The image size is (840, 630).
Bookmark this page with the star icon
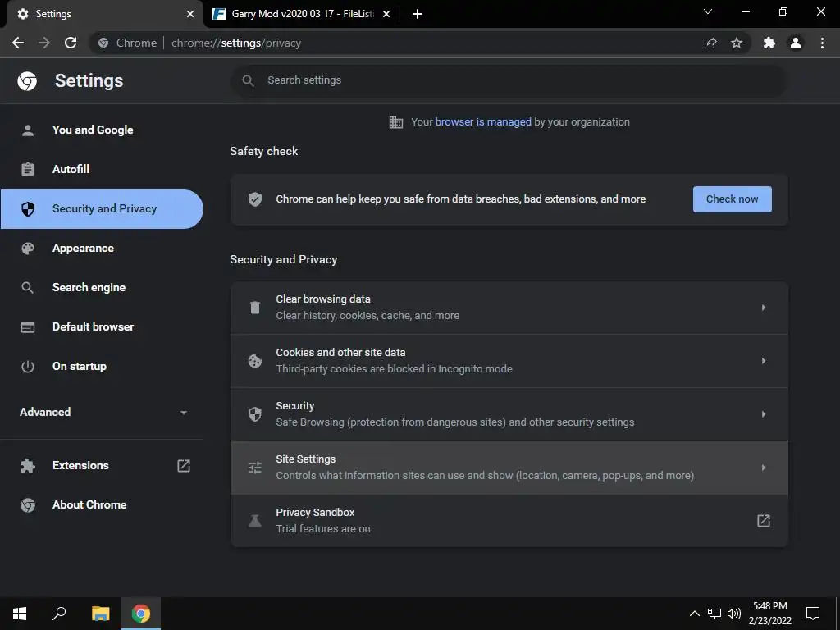click(x=737, y=43)
